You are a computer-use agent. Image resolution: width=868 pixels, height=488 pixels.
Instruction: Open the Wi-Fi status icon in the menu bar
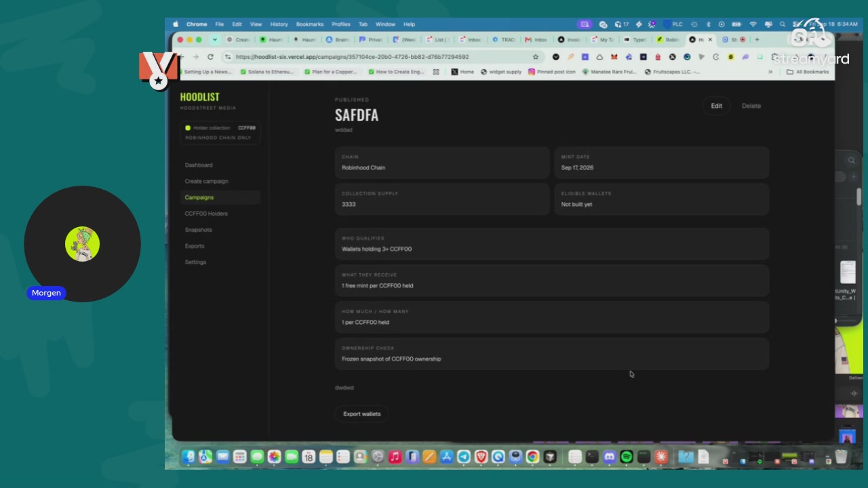[753, 24]
